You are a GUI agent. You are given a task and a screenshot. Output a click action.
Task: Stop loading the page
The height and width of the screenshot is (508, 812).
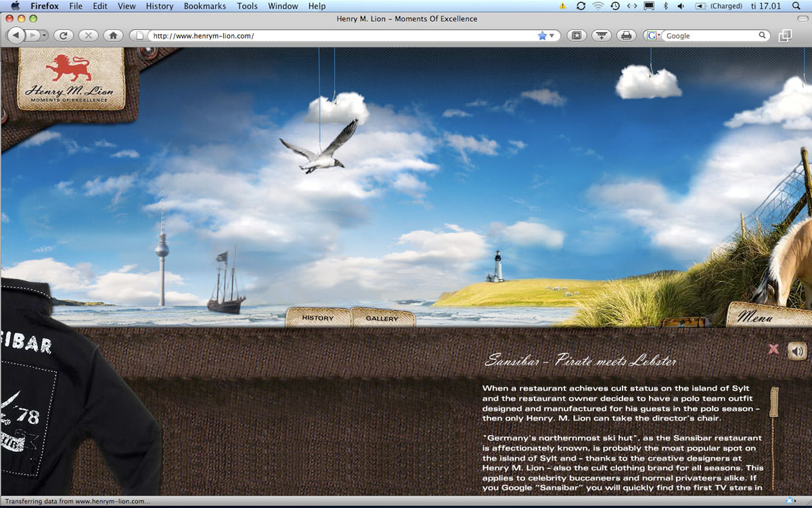point(89,35)
